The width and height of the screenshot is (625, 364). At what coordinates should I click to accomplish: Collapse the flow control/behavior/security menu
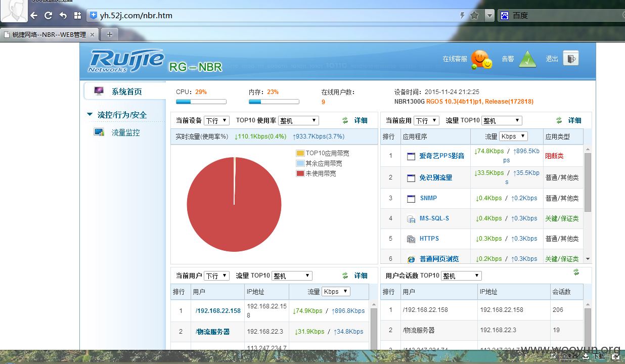[x=90, y=115]
